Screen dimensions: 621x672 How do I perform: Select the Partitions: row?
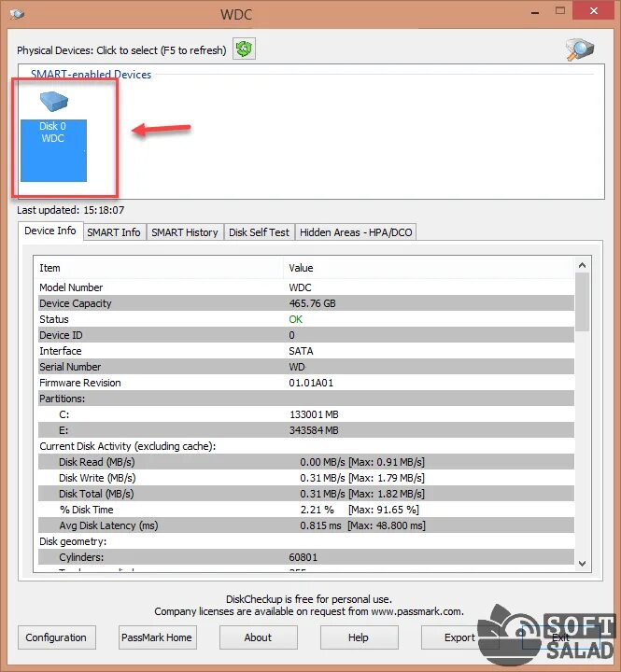click(x=306, y=399)
